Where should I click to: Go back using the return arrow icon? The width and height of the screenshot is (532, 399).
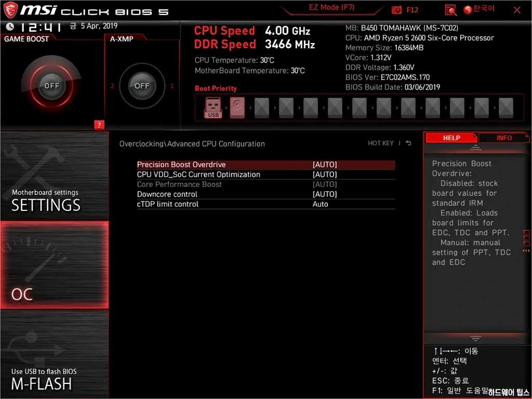pos(408,143)
